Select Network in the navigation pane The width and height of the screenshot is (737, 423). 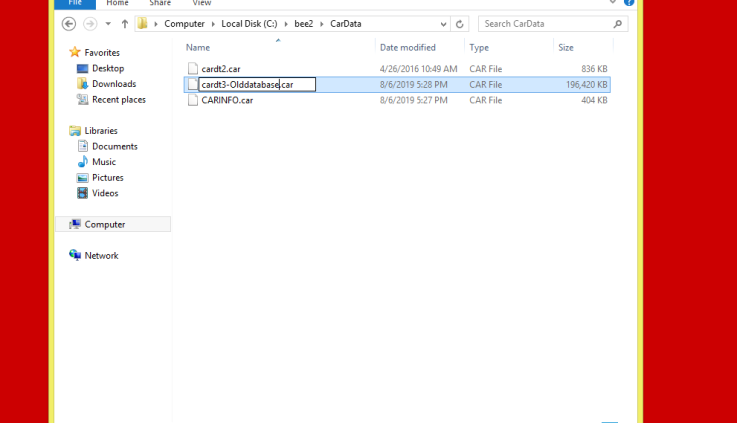coord(101,256)
